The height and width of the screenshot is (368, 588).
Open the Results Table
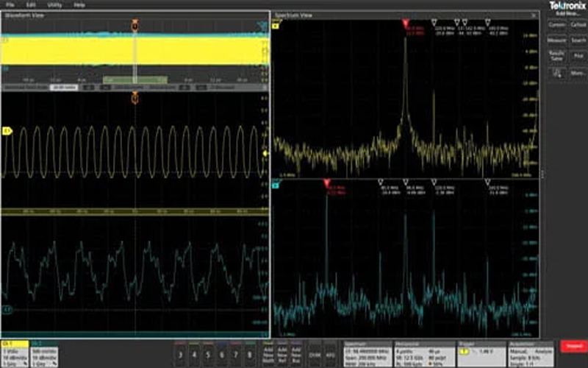[x=556, y=56]
